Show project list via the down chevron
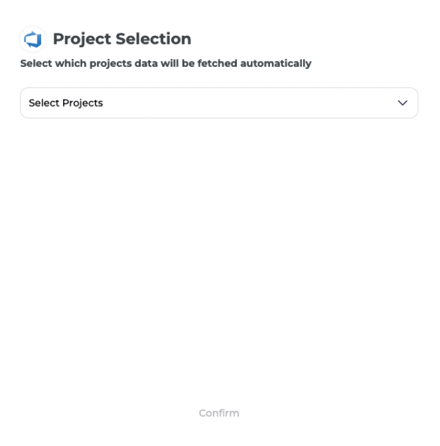The image size is (440, 446). [x=402, y=103]
